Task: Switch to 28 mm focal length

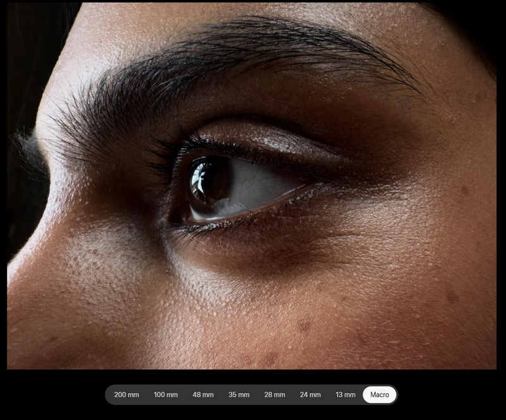Action: point(275,395)
